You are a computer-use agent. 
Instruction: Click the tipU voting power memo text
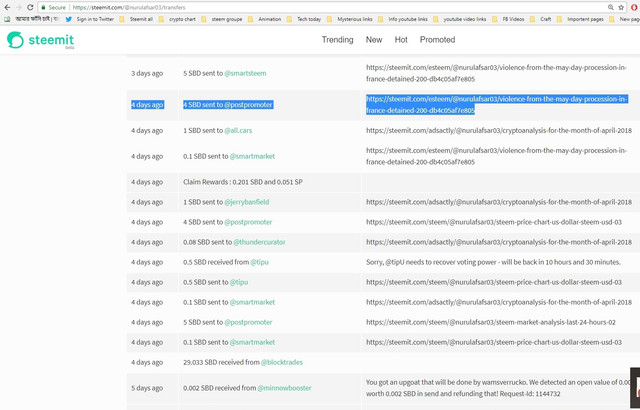[x=493, y=262]
